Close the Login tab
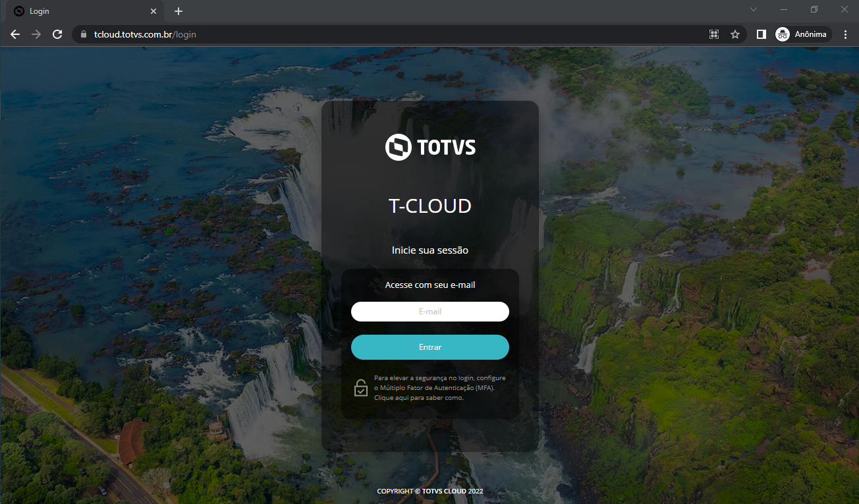 (x=153, y=11)
